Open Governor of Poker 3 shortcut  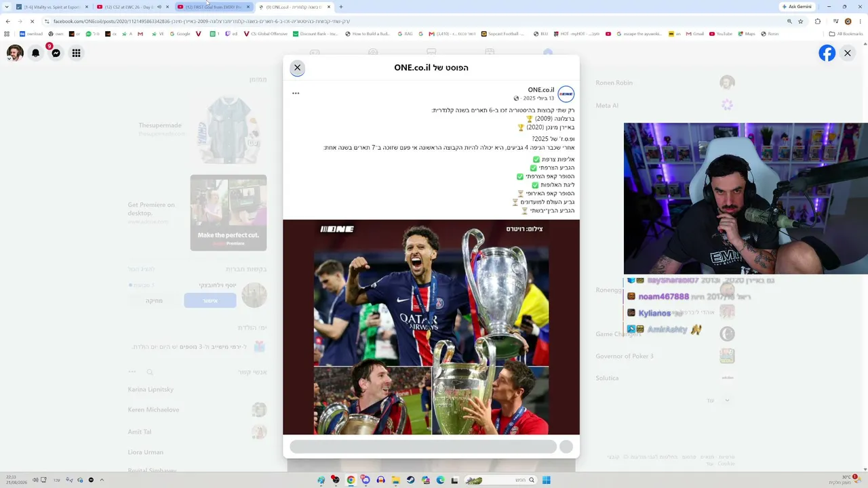(665, 356)
